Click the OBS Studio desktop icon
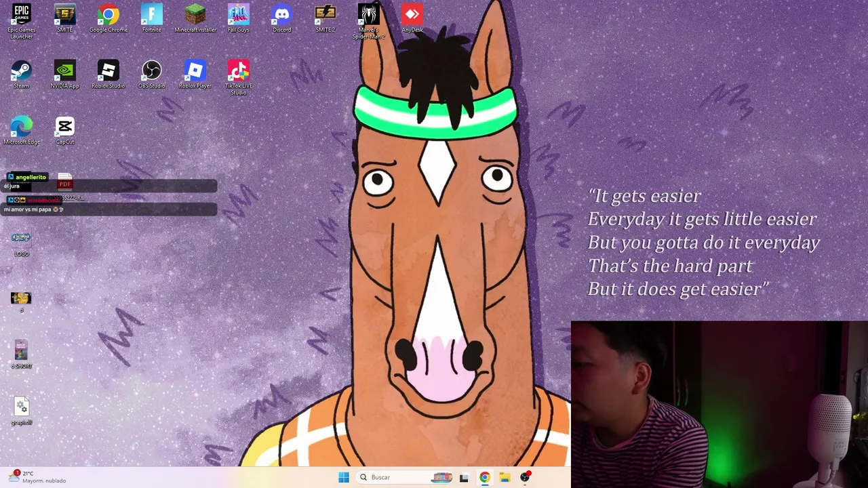This screenshot has height=488, width=868. [x=152, y=75]
